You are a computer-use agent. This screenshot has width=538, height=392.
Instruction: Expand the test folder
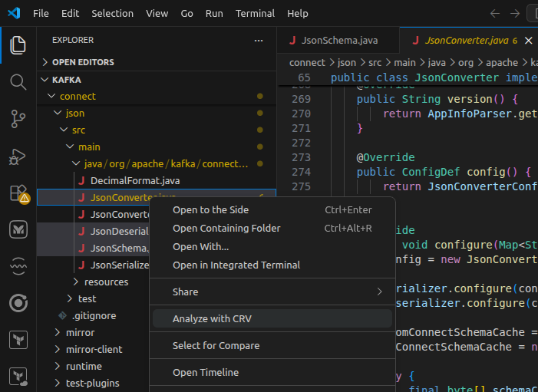pos(70,298)
